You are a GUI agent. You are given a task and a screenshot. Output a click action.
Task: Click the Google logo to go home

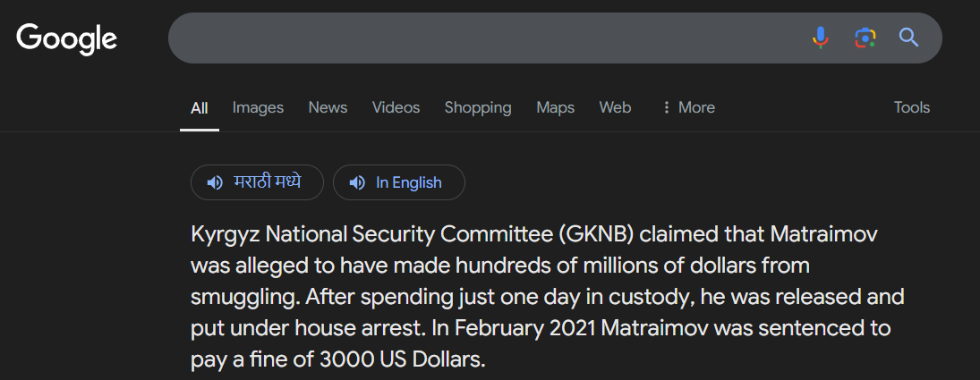(x=67, y=38)
